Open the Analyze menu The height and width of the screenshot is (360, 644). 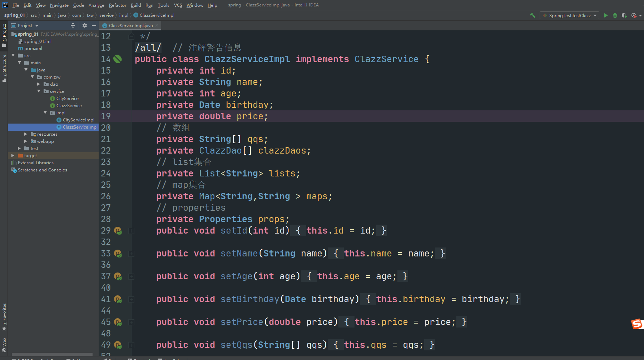click(x=96, y=5)
